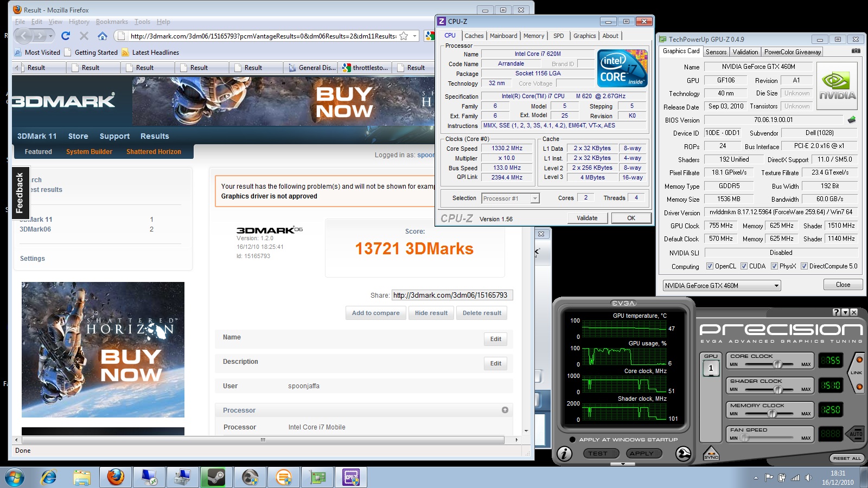Click Add to compare button
Viewport: 868px width, 488px height.
tap(375, 313)
